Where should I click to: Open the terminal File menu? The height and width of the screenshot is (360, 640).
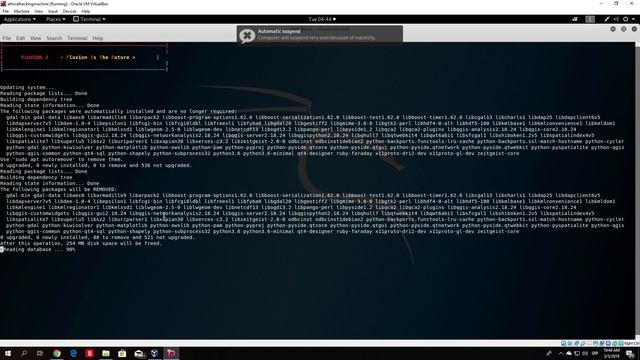click(7, 38)
